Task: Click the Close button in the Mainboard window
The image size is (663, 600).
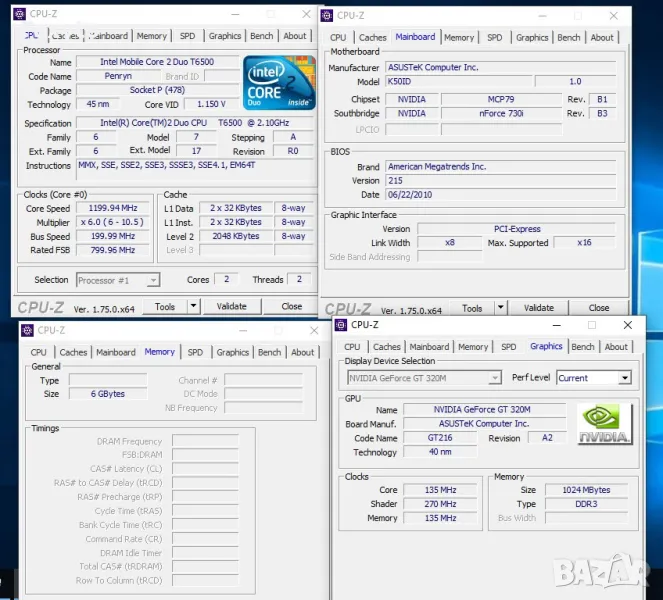Action: 598,308
